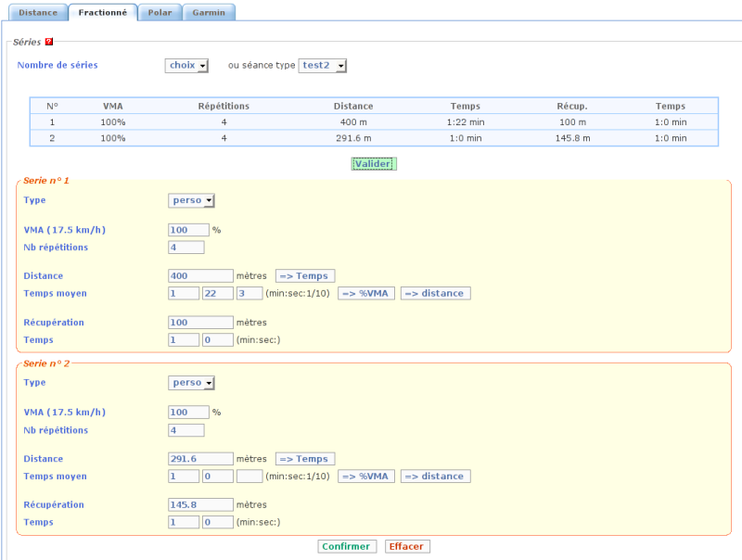
Task: Click the red help icon beside Séries
Action: tap(49, 42)
